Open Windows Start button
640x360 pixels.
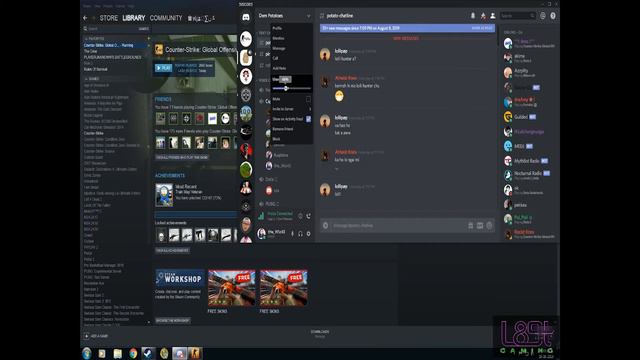click(87, 353)
